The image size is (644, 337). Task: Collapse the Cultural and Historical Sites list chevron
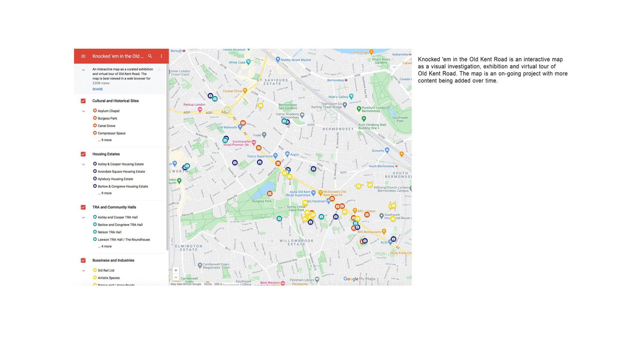(83, 111)
